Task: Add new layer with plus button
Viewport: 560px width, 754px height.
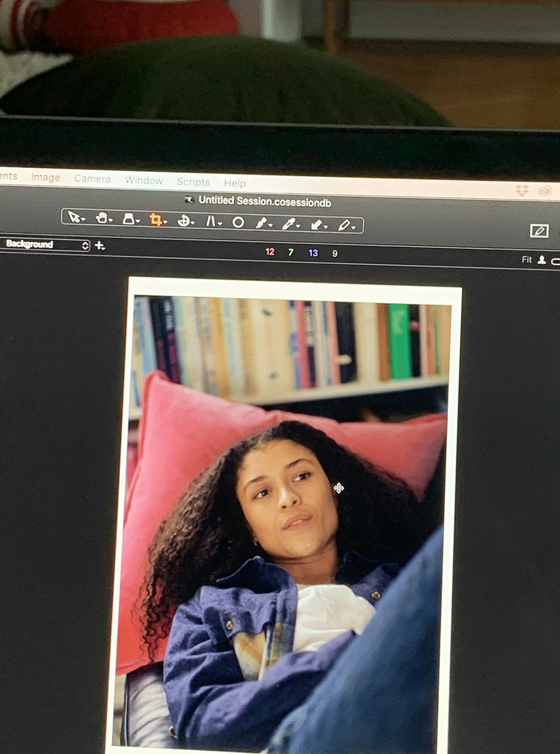Action: 100,246
